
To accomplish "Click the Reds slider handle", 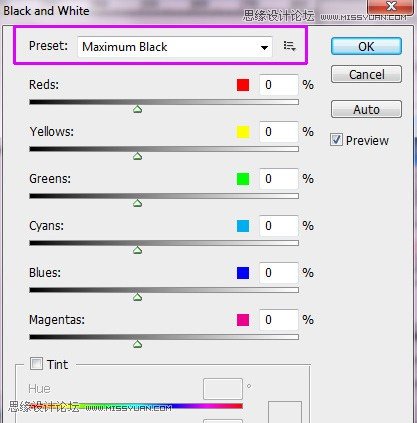I will [x=138, y=109].
